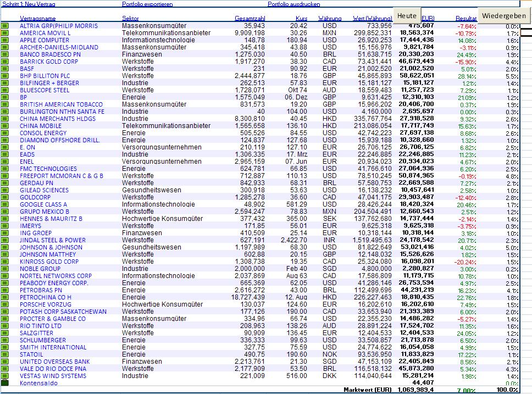Image resolution: width=532 pixels, height=394 pixels.
Task: Sort by Sektor column header
Action: tap(130, 18)
